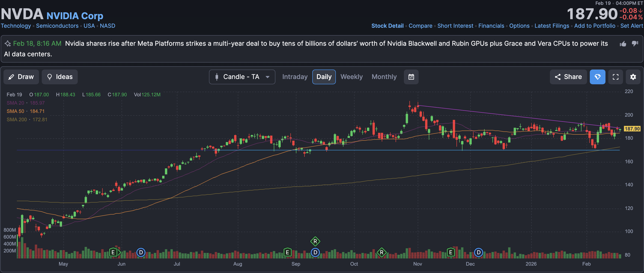Screen dimensions: 644x273
Task: Open chart settings gear
Action: (x=633, y=77)
